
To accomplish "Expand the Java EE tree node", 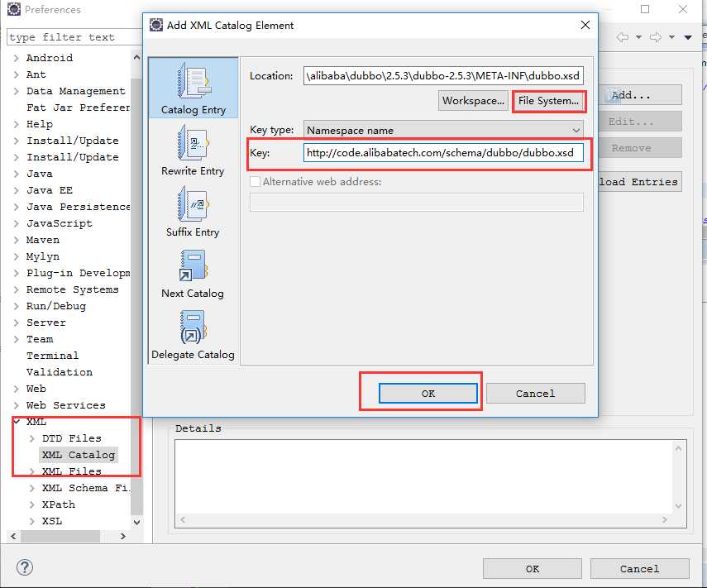I will point(17,190).
